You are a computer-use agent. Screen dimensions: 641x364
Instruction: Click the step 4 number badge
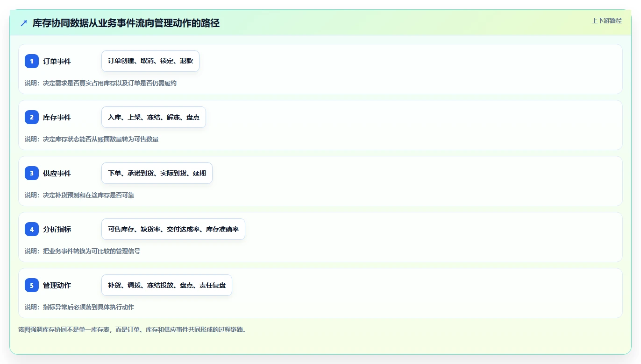click(32, 229)
